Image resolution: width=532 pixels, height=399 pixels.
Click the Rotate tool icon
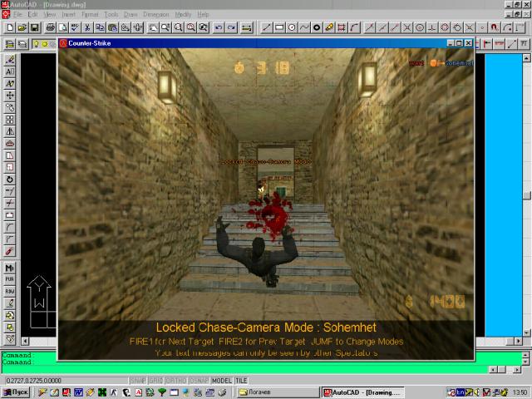[9, 180]
